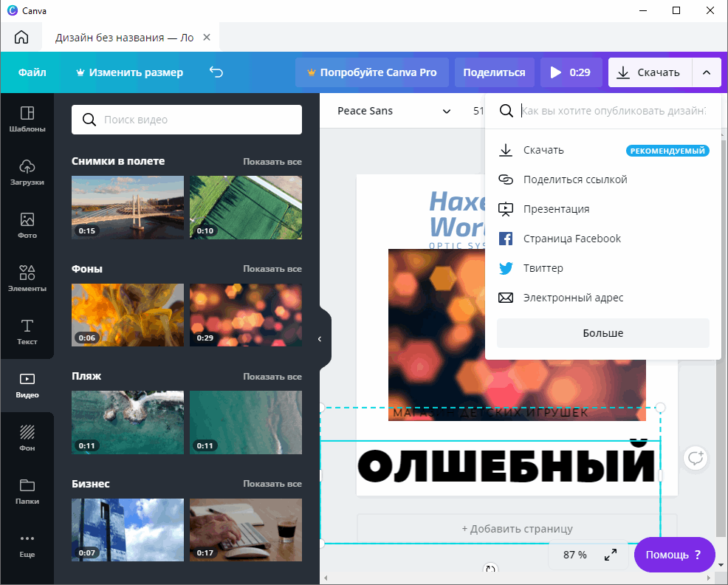Open the Файл menu
Screen dimensions: 728x585
coord(32,72)
